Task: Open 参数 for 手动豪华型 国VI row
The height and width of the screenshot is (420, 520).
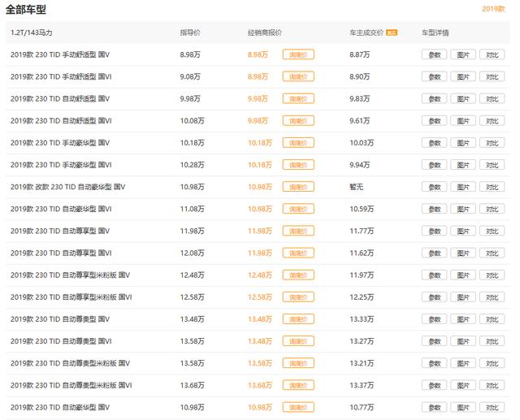Action: [x=434, y=165]
